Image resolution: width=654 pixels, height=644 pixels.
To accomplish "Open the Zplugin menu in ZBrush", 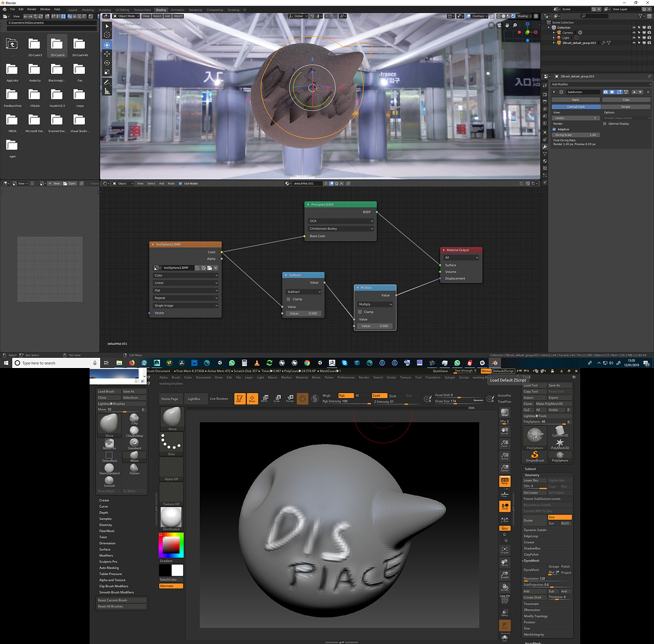I will (x=450, y=378).
